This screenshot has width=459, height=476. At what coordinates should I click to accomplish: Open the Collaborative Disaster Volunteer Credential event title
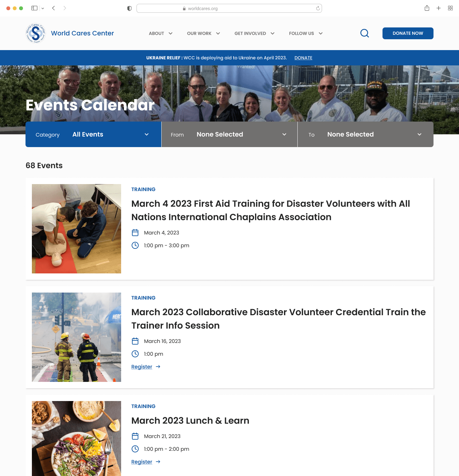(x=279, y=319)
